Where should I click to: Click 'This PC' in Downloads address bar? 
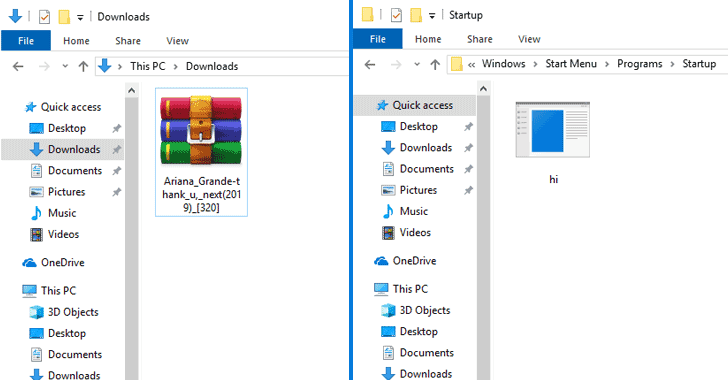[148, 66]
